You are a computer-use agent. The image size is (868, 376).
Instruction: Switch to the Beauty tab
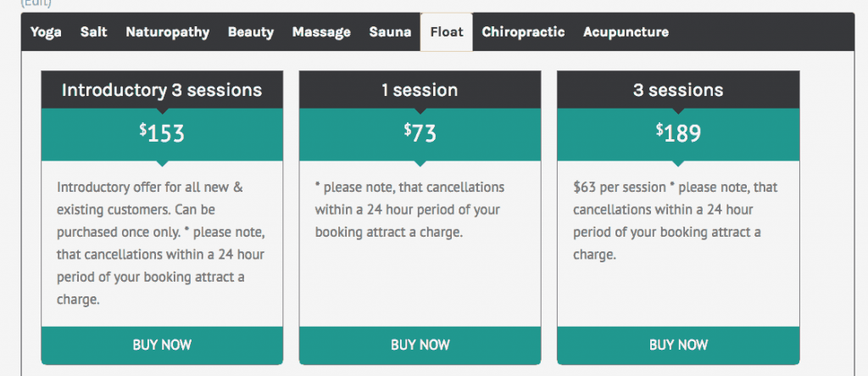tap(250, 32)
